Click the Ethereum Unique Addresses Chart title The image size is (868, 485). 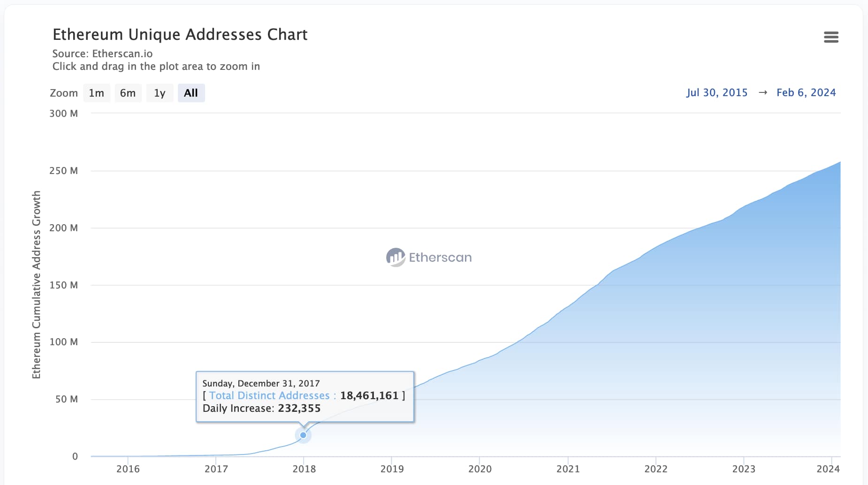180,34
